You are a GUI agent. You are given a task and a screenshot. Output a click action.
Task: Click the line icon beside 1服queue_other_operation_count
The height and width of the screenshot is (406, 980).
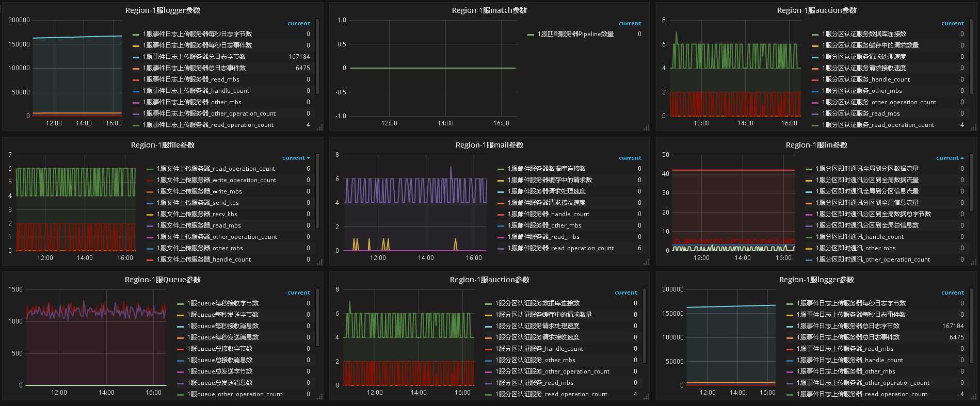tap(180, 395)
